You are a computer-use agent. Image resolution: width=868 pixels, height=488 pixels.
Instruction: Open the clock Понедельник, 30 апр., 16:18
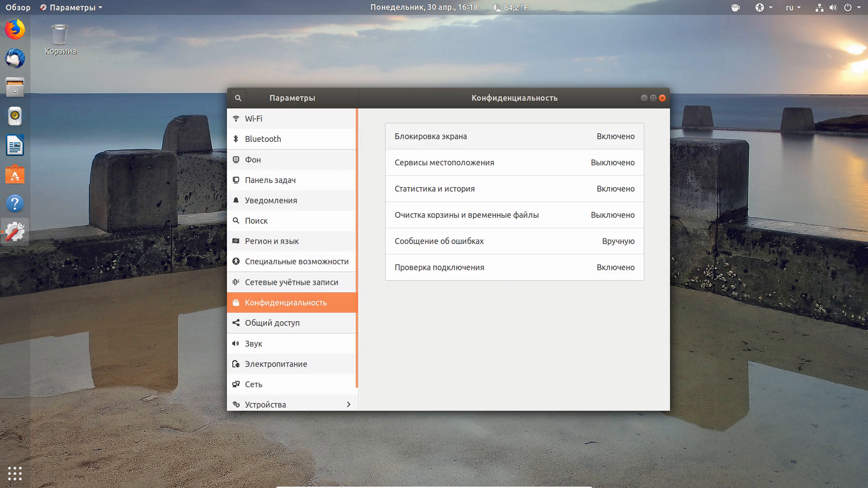pos(424,8)
